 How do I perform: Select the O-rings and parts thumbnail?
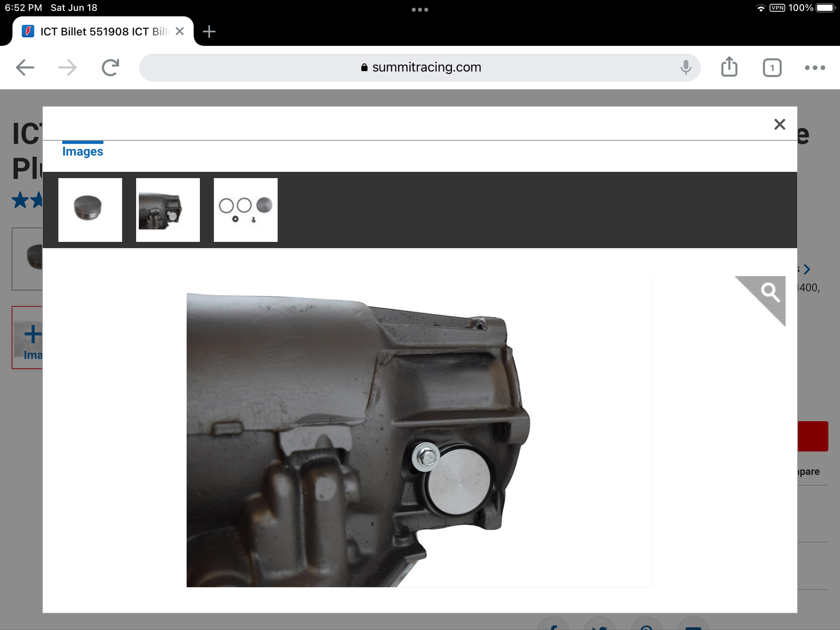245,210
